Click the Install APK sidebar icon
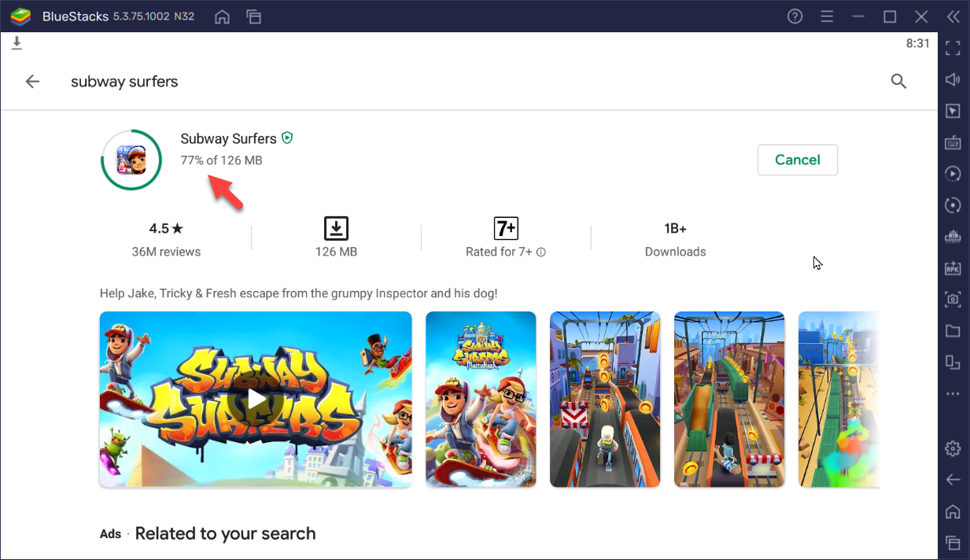The image size is (970, 560). pos(953,268)
